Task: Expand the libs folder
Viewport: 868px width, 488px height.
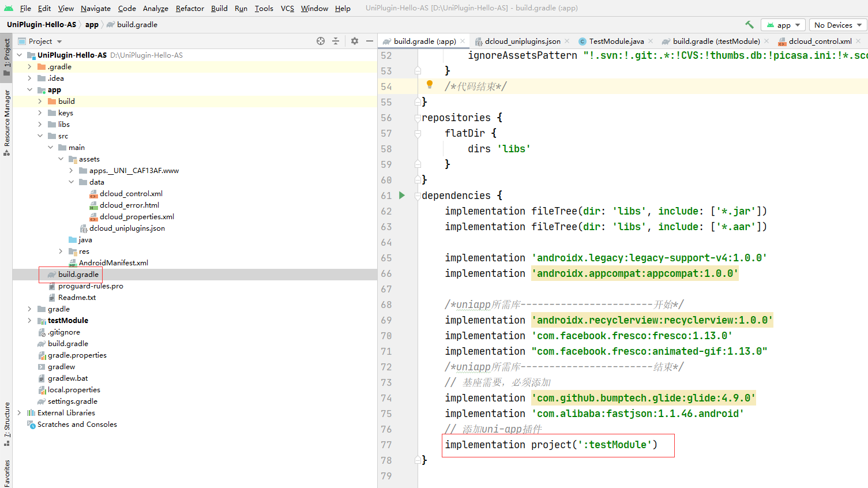Action: click(x=40, y=124)
